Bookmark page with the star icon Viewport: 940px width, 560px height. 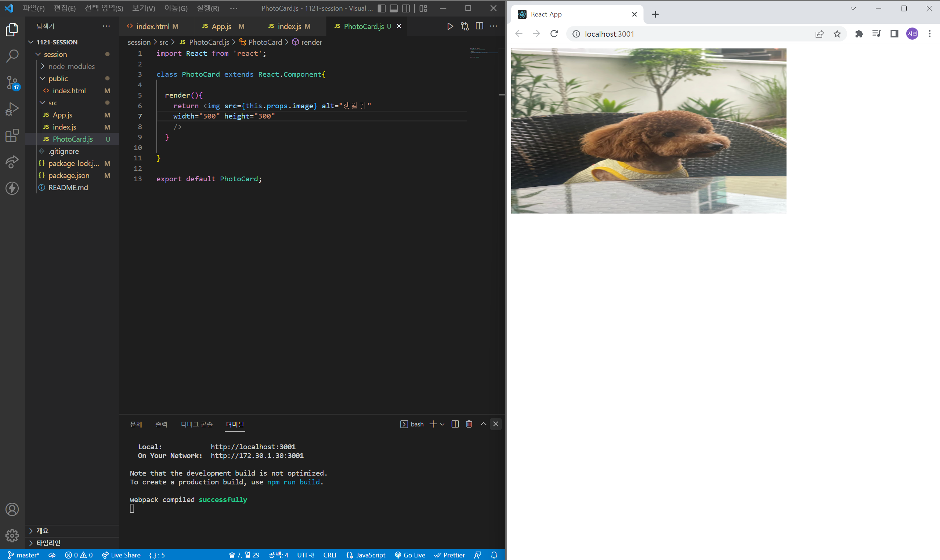[836, 34]
